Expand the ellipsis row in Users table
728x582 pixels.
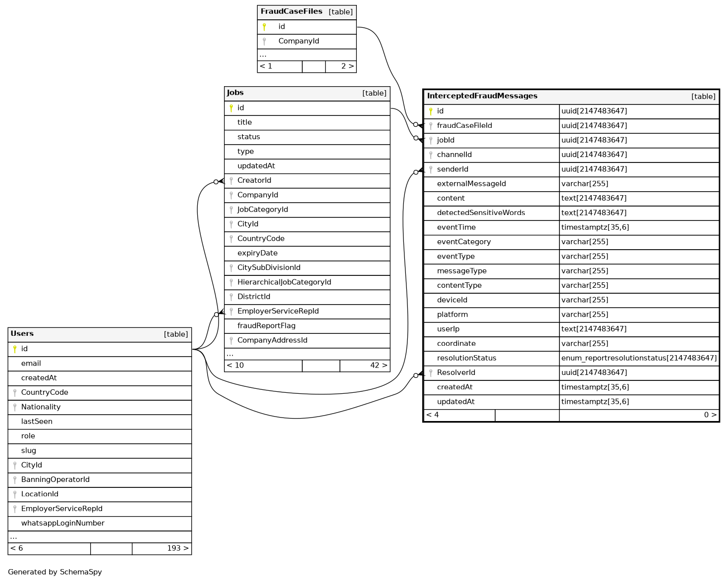pyautogui.click(x=13, y=537)
